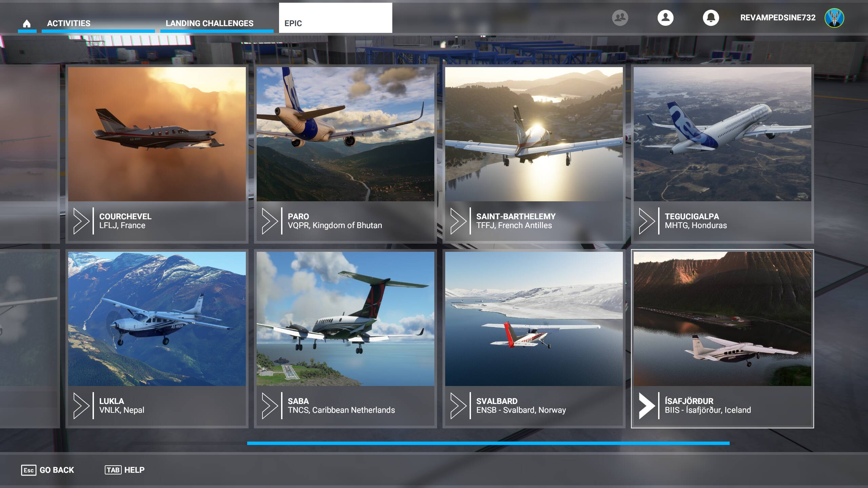This screenshot has height=488, width=868.
Task: Click the Tegucigalpa double-chevron arrow icon
Action: pos(647,221)
